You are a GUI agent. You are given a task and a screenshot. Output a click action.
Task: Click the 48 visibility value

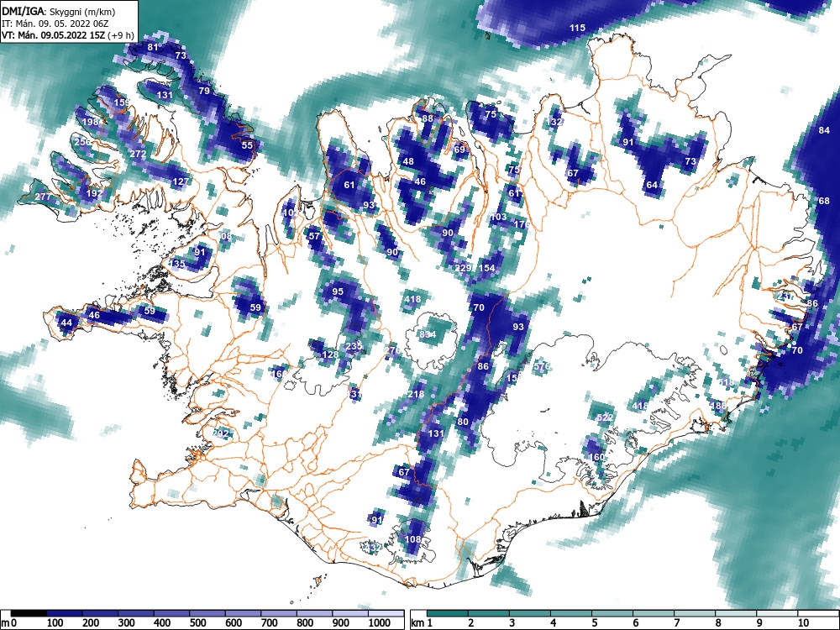(408, 161)
